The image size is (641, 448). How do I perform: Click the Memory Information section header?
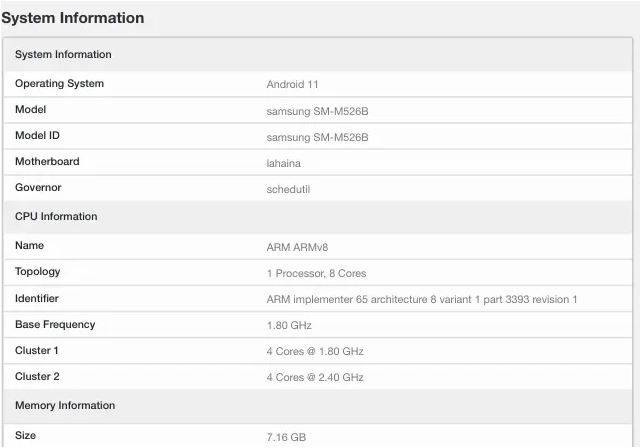(65, 405)
